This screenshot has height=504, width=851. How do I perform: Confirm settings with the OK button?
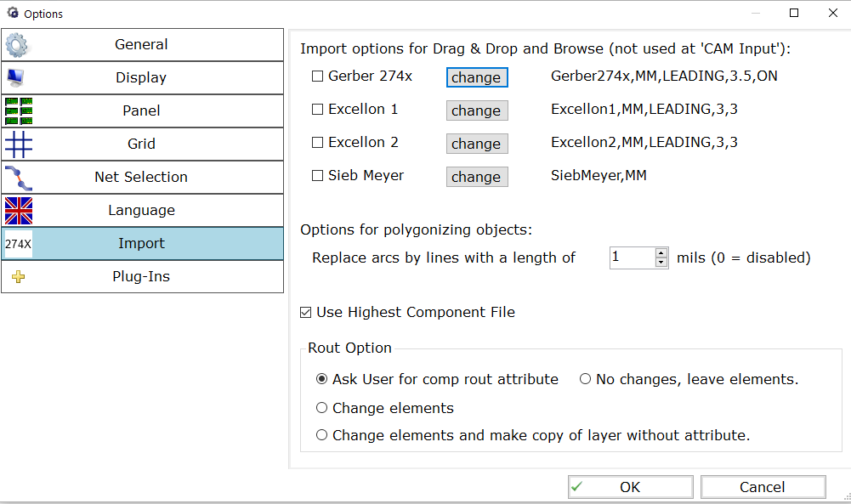(631, 487)
